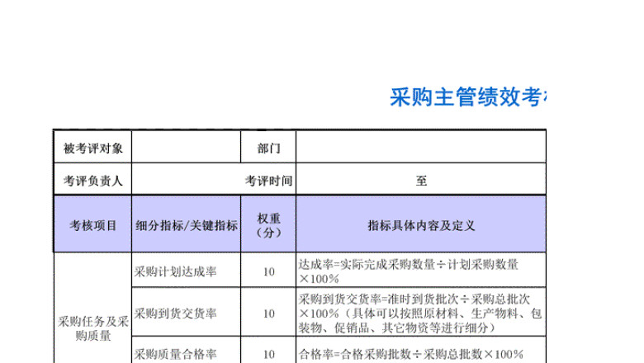Select weight 10 in 采购到货交货率 row
The height and width of the screenshot is (363, 644).
pos(268,312)
